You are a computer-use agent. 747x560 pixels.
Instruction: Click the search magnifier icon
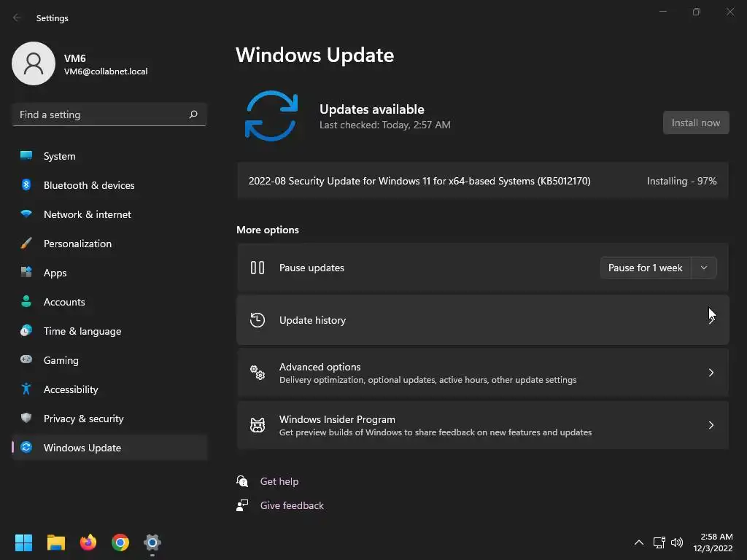[193, 114]
